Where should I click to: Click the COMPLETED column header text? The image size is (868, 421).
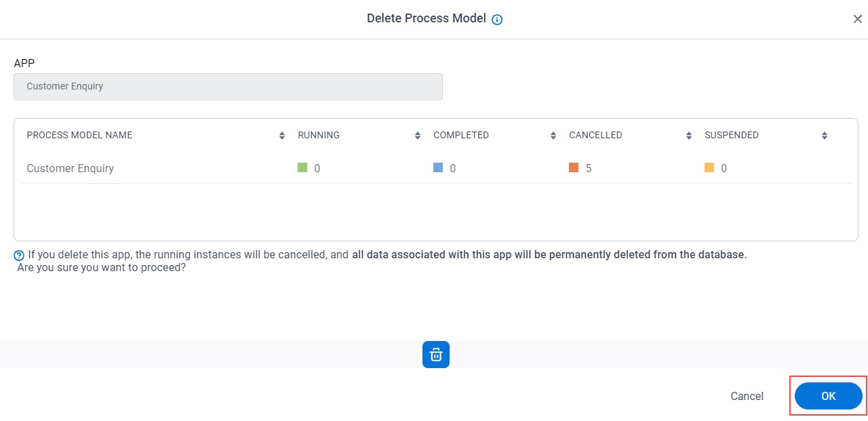(x=461, y=135)
